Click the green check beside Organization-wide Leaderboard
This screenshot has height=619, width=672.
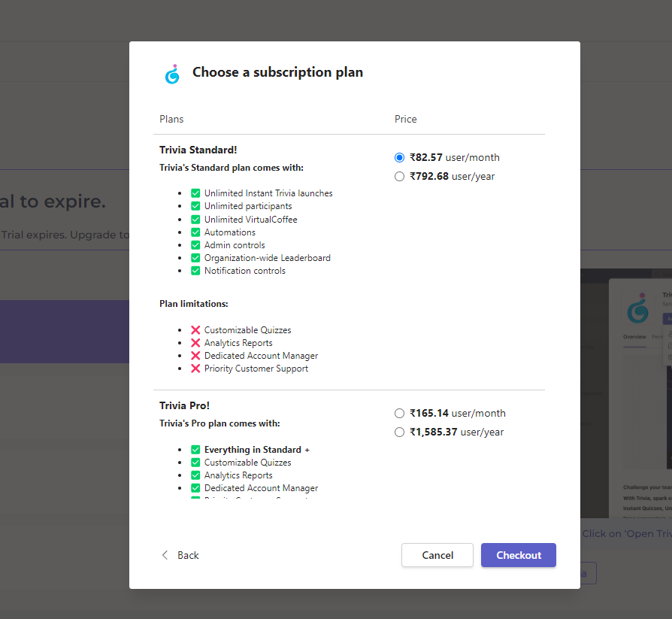[x=195, y=258]
